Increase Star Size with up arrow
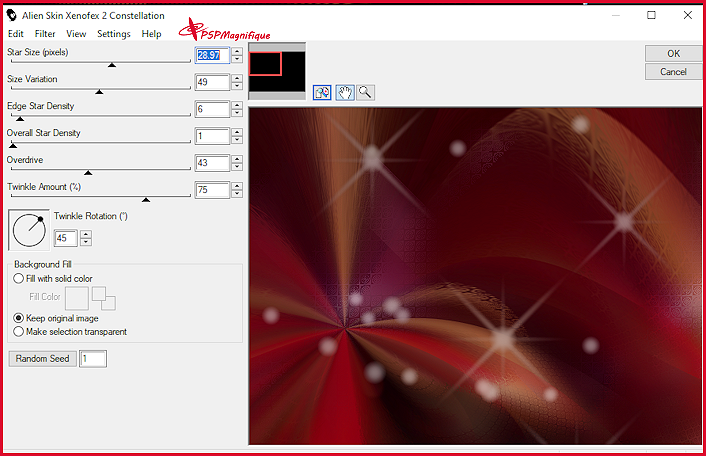The image size is (706, 456). coord(237,51)
